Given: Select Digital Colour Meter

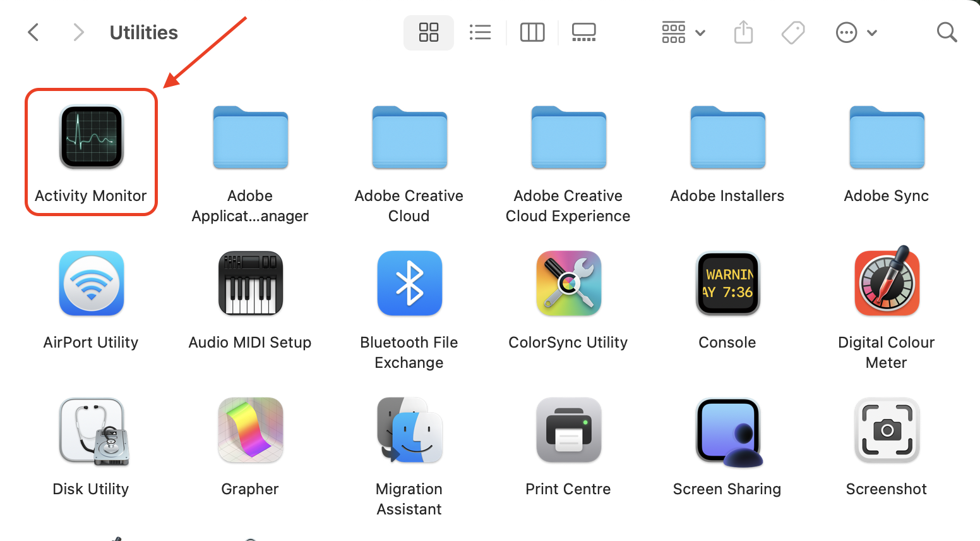Looking at the screenshot, I should tap(887, 283).
